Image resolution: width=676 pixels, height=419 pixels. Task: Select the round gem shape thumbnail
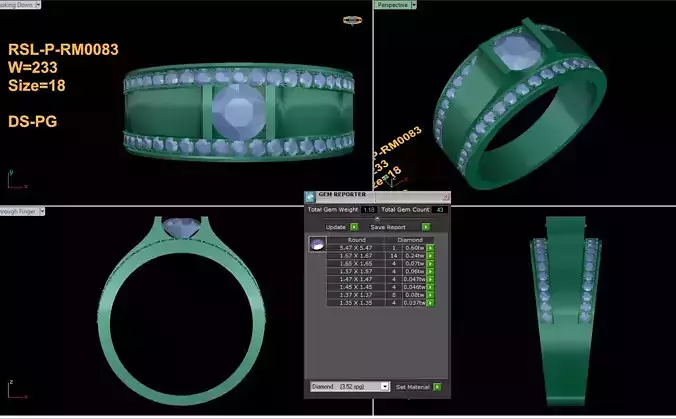317,244
